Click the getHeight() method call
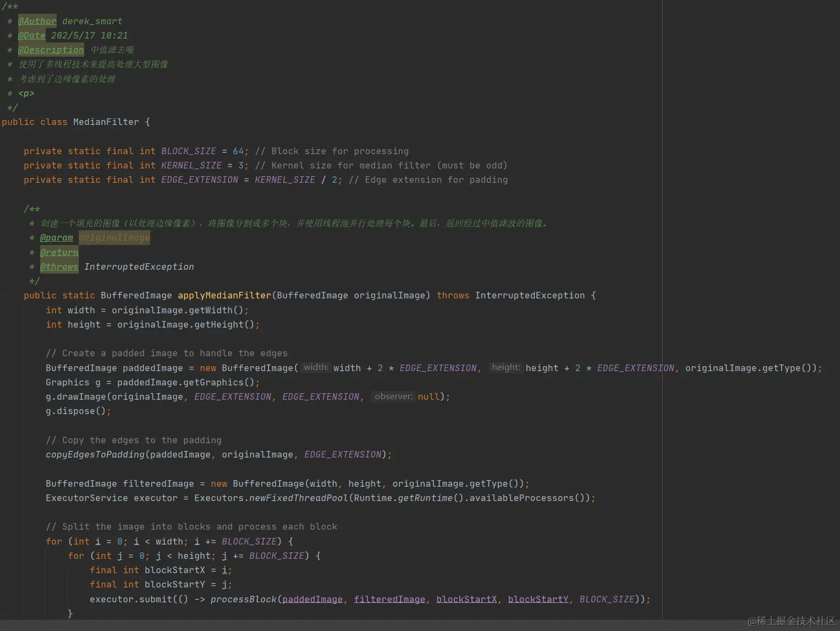 click(x=225, y=324)
